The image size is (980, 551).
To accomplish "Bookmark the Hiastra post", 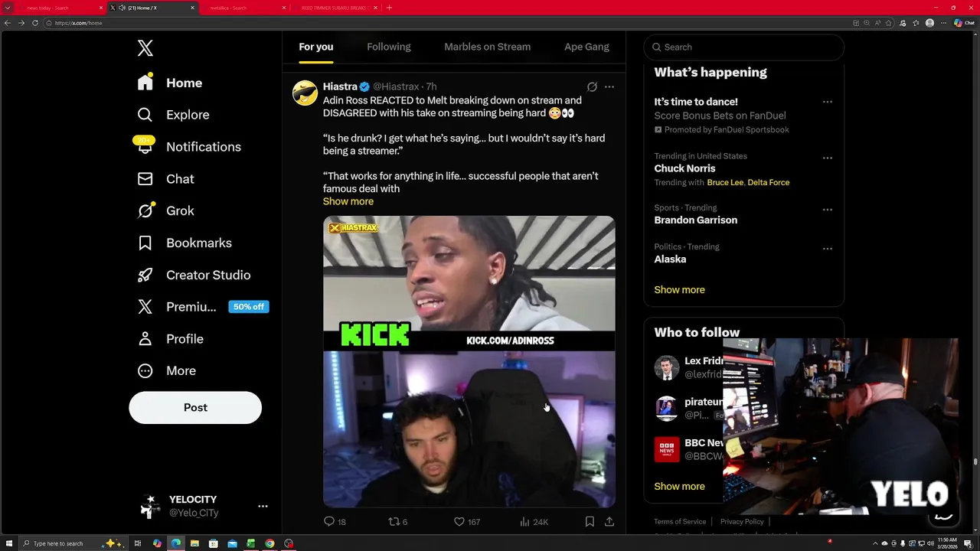I will 590,522.
